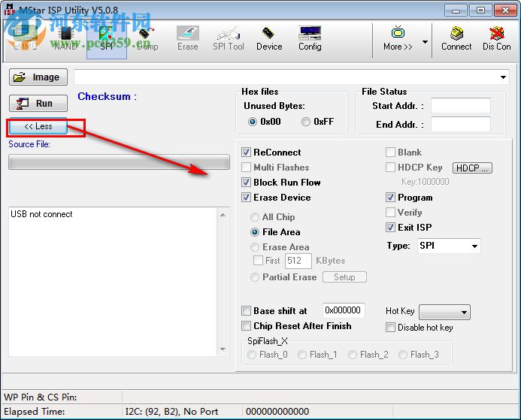The image size is (521, 420).
Task: Minimize the MStar ISP Utility window
Action: coord(456,11)
